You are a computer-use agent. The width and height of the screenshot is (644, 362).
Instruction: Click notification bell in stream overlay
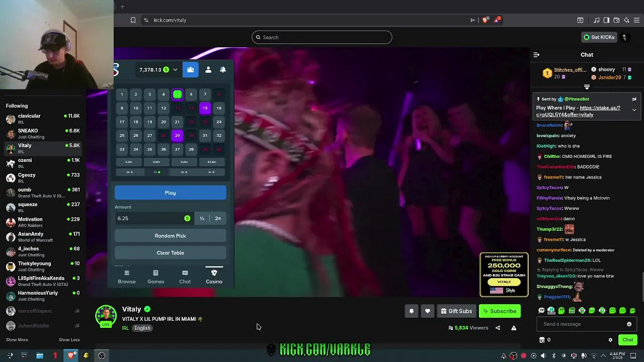coord(223,70)
